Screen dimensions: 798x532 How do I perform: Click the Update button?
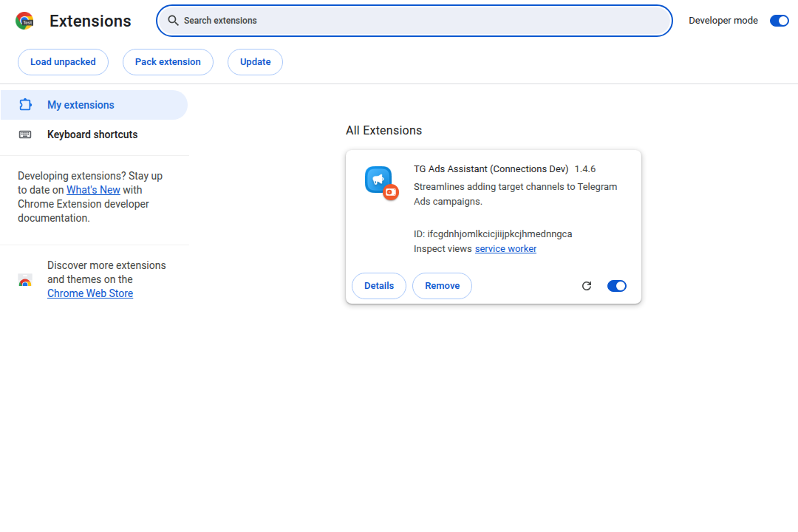255,62
